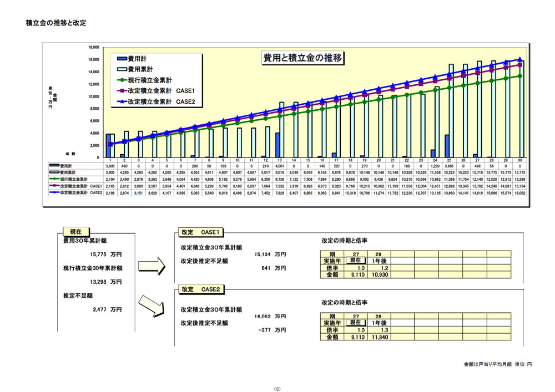Select the 改定 CASE1 section header
The height and width of the screenshot is (392, 555).
coord(200,232)
